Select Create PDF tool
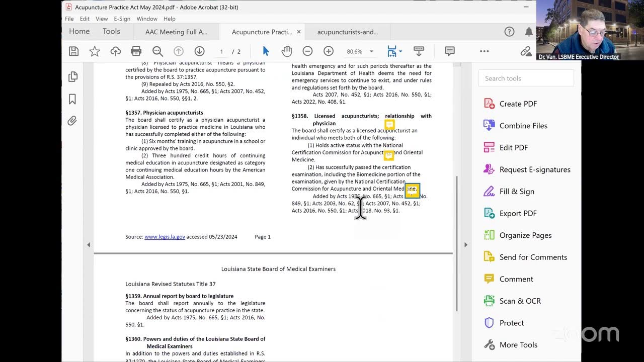The image size is (644, 362). click(x=518, y=104)
